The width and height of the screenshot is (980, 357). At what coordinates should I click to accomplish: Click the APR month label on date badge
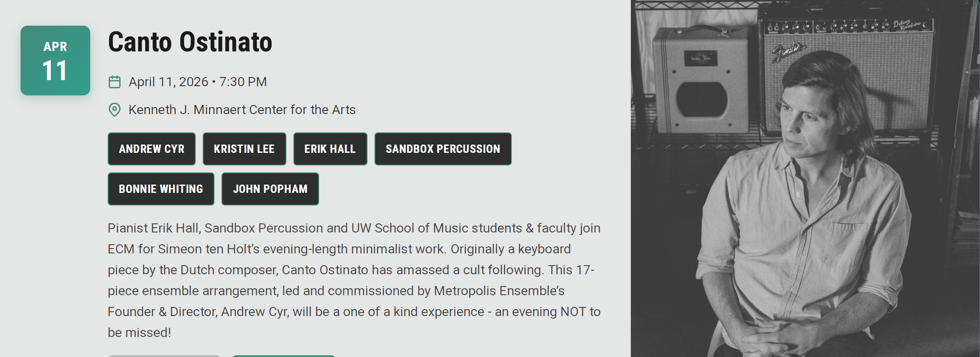point(55,47)
